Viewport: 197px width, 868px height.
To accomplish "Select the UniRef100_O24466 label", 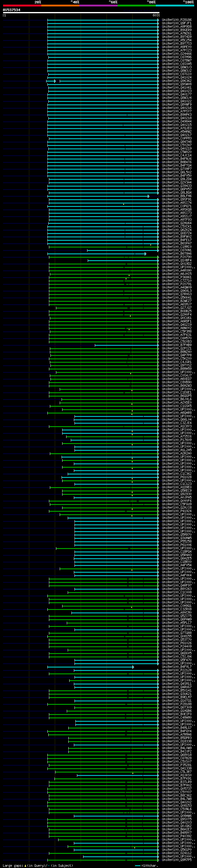I will [176, 54].
